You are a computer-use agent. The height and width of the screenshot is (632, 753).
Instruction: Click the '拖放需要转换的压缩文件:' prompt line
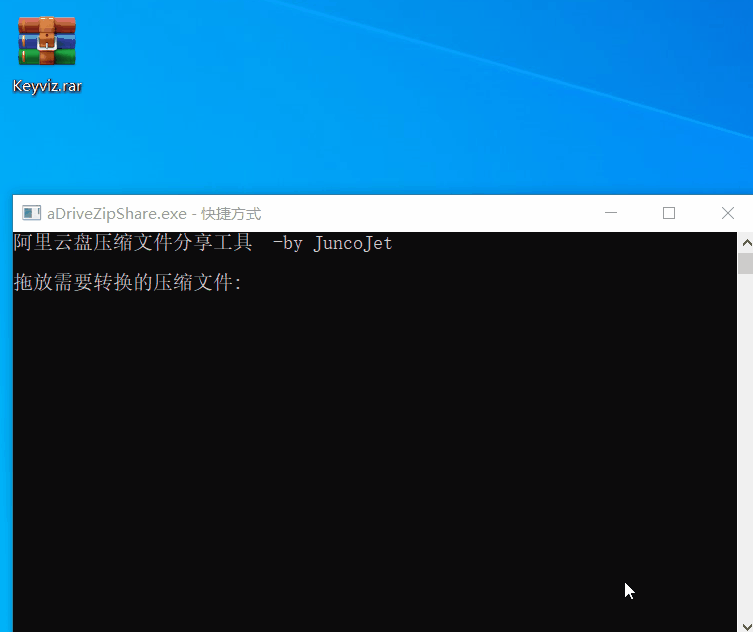coord(128,282)
